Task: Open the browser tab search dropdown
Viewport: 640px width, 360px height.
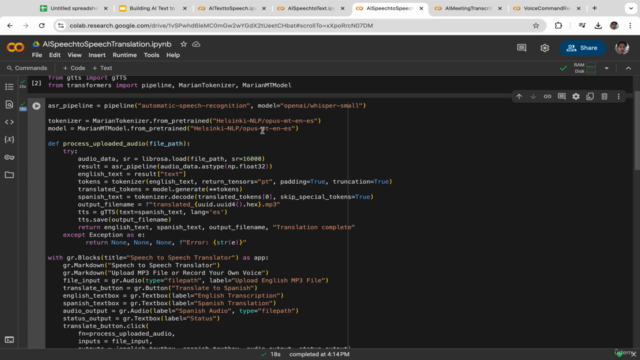Action: point(631,8)
